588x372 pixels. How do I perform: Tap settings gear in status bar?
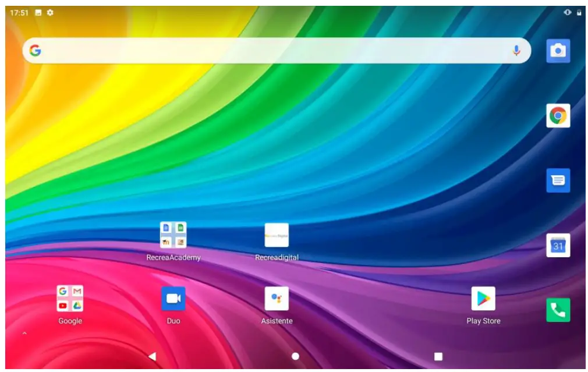click(50, 13)
